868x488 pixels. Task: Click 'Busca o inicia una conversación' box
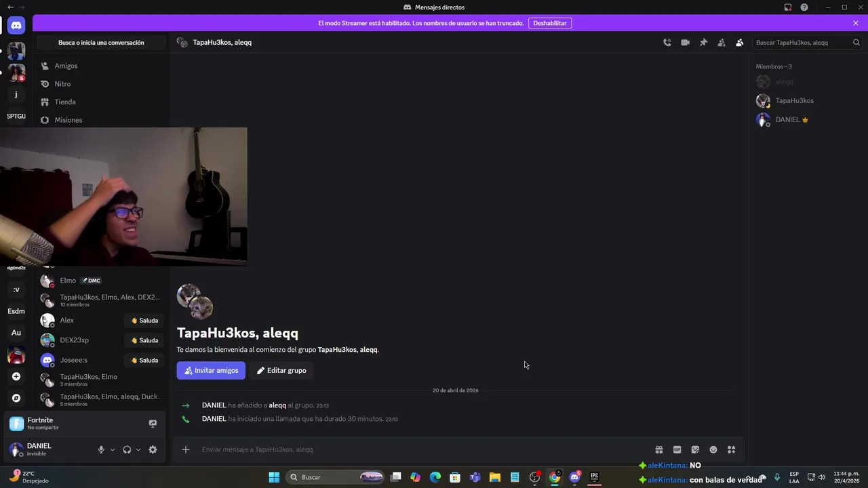pos(101,43)
